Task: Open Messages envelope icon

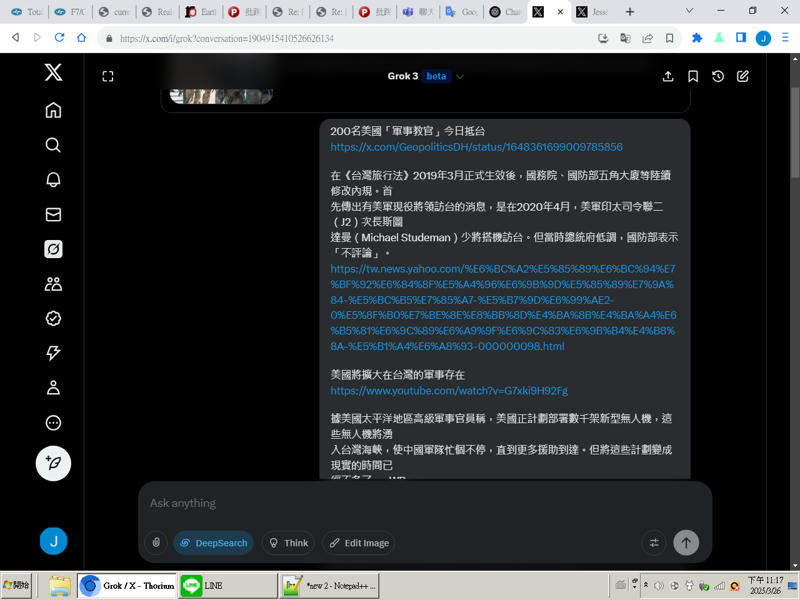Action: pos(53,214)
